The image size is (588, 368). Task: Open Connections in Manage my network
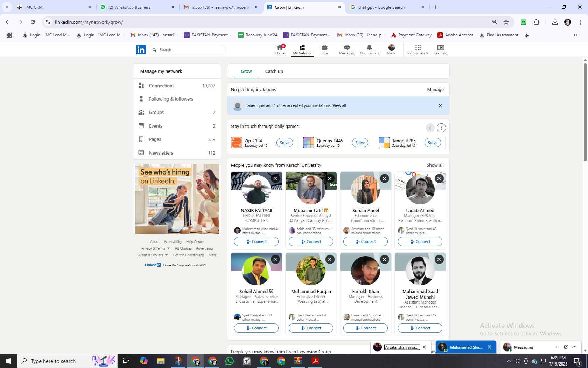click(x=177, y=86)
